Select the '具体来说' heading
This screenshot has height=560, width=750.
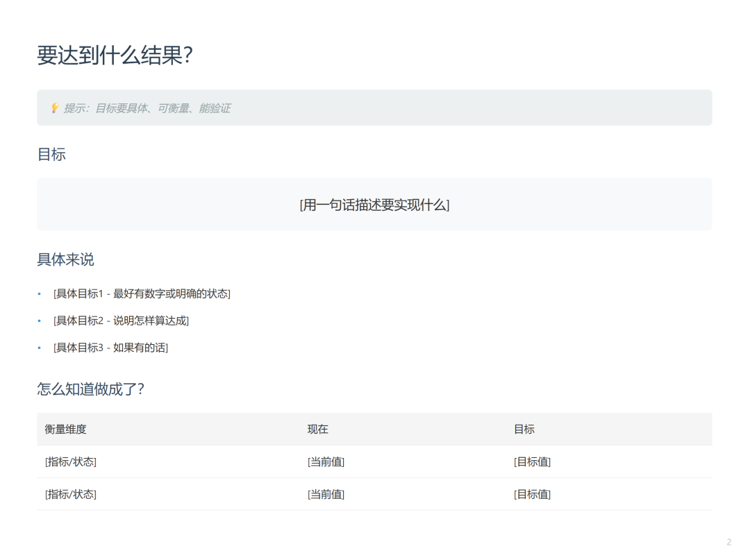pyautogui.click(x=65, y=260)
